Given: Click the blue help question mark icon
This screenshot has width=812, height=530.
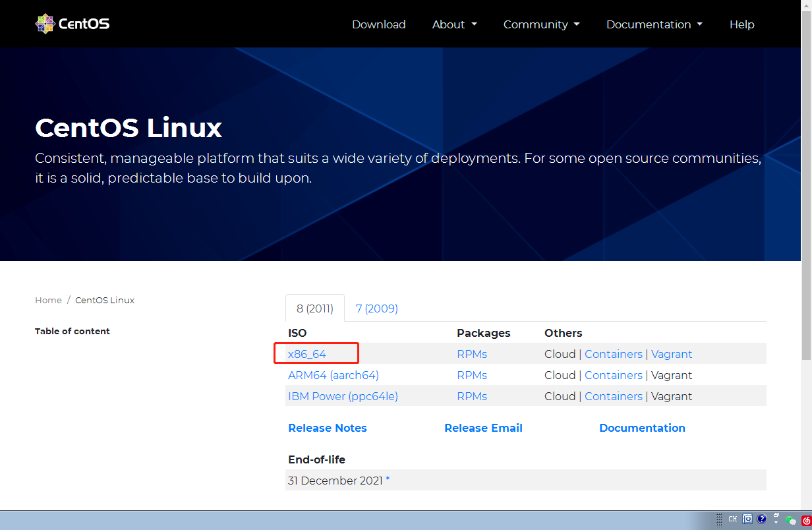Looking at the screenshot, I should [761, 519].
